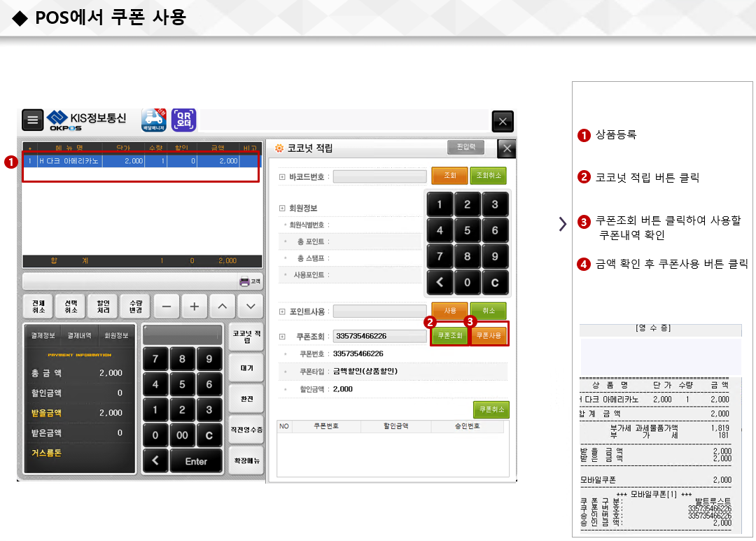Click the 코코넛 적립 side button
This screenshot has width=756, height=541.
[246, 337]
